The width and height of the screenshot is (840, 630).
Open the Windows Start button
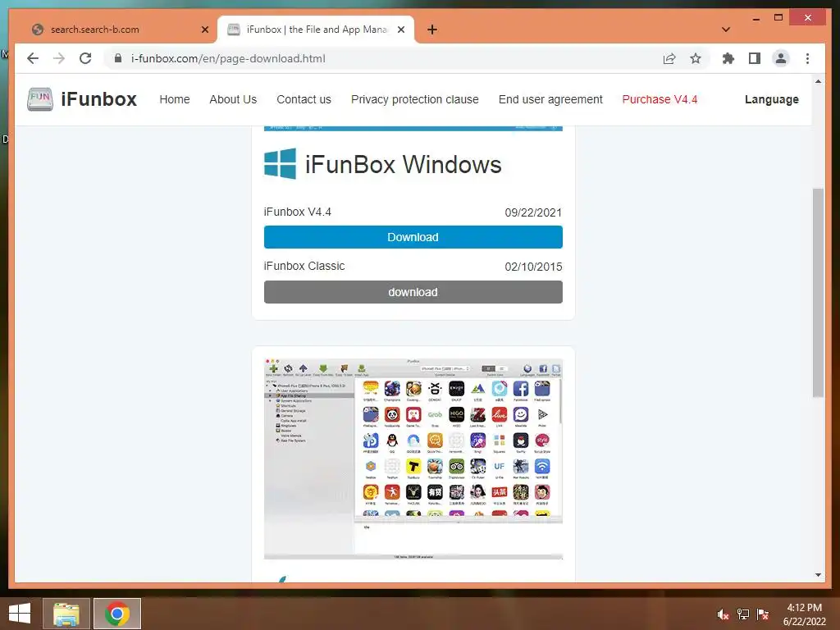[20, 614]
